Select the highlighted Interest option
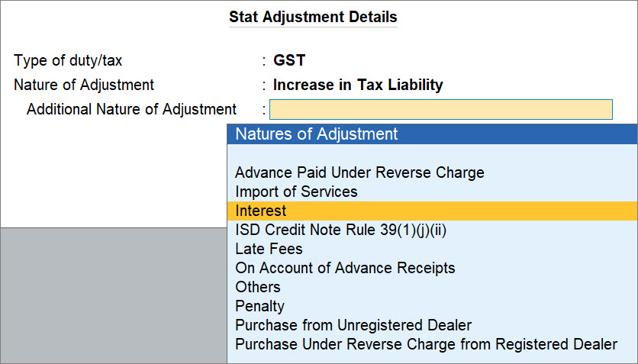 432,211
